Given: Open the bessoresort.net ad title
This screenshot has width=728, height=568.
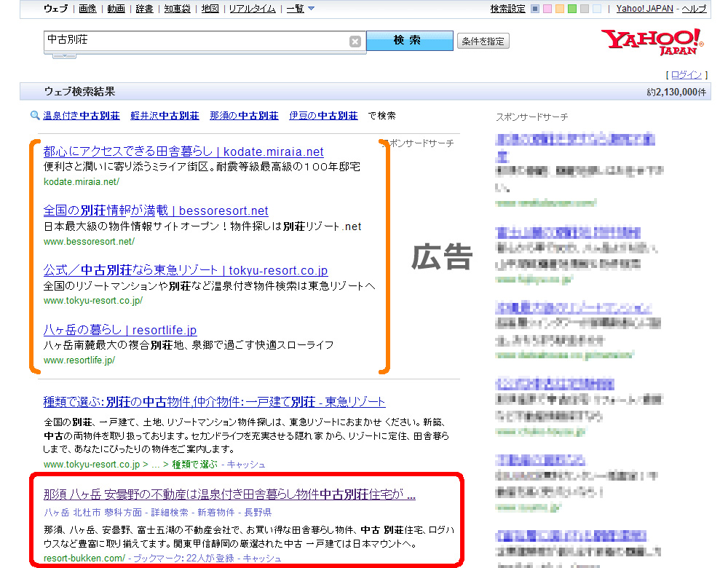Looking at the screenshot, I should coord(156,210).
